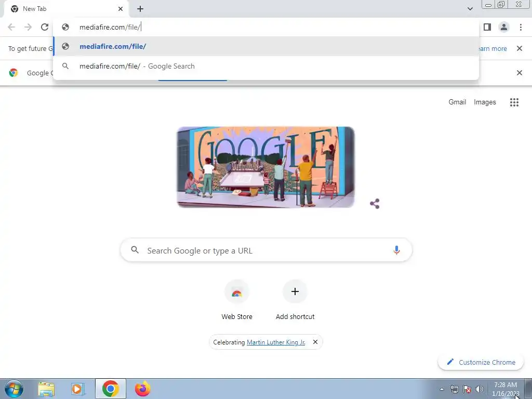Show hidden tray icons arrow

pyautogui.click(x=442, y=389)
